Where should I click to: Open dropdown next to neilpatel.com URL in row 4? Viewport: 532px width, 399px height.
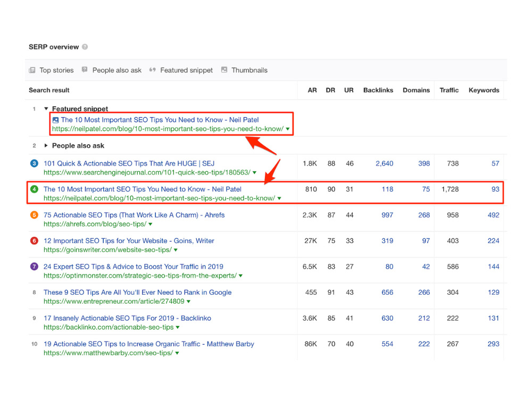279,198
